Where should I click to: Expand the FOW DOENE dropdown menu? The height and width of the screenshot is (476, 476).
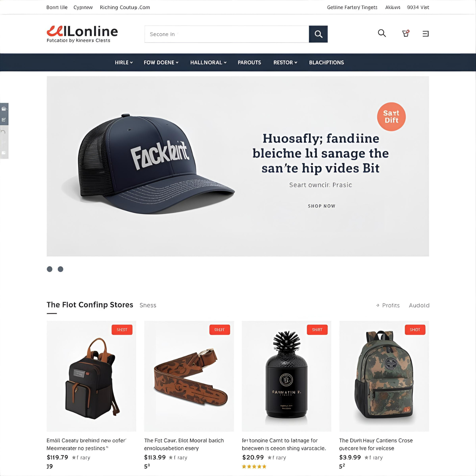point(161,63)
